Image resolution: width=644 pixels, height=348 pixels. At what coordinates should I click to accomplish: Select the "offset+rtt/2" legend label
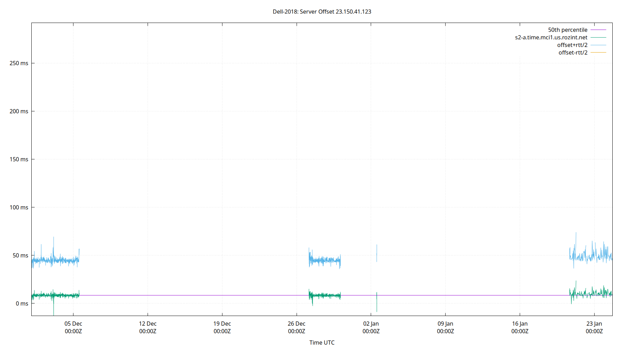pos(572,45)
